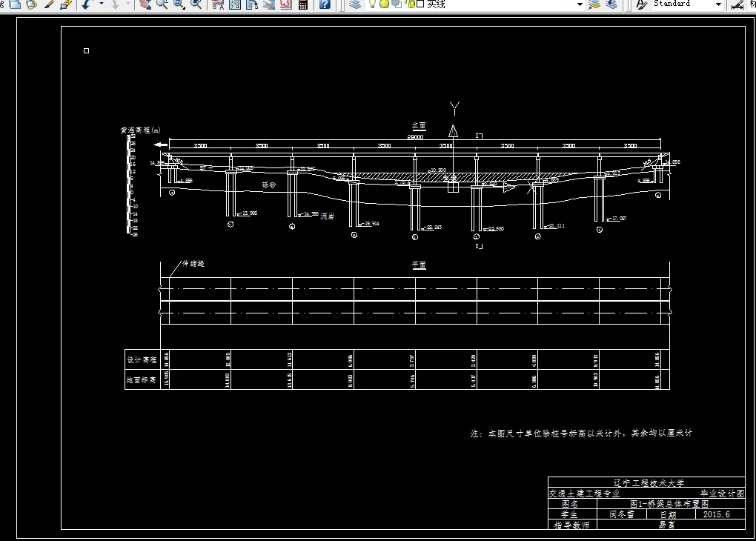Click the small square grip at top-left
The image size is (756, 541).
point(86,50)
